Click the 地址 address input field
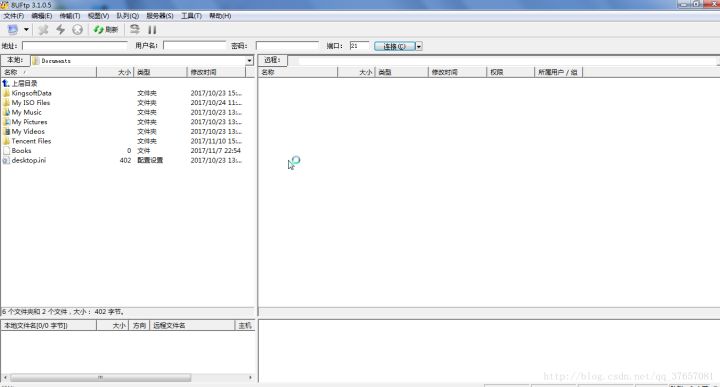Screen dimensions: 720x387 click(75, 46)
